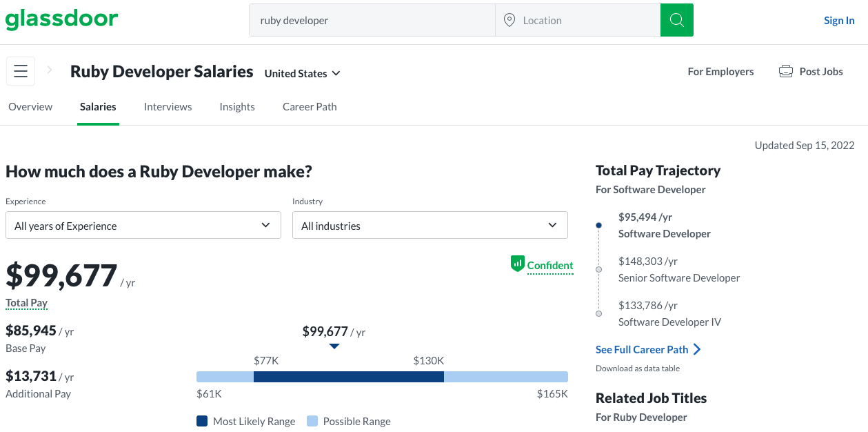Select the Software Developer IV trajectory dot
Image resolution: width=868 pixels, height=432 pixels.
pos(598,313)
